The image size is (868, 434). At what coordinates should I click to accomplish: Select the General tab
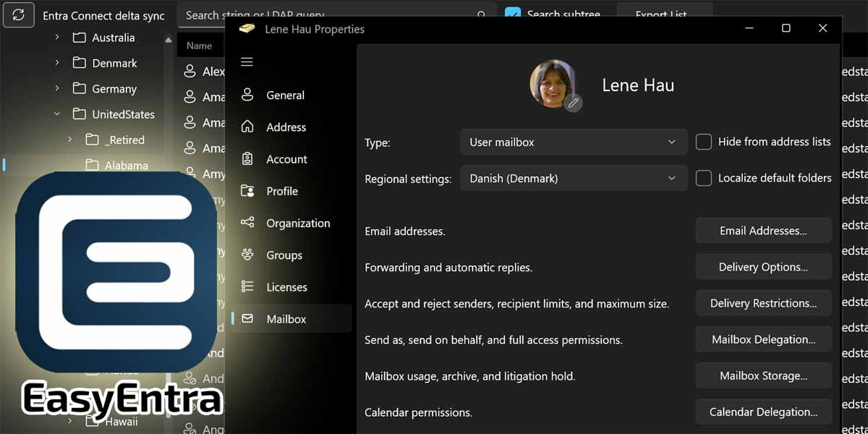(x=292, y=95)
